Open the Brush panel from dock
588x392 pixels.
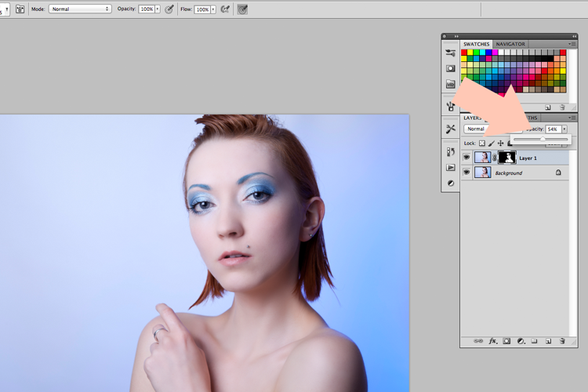[x=450, y=53]
